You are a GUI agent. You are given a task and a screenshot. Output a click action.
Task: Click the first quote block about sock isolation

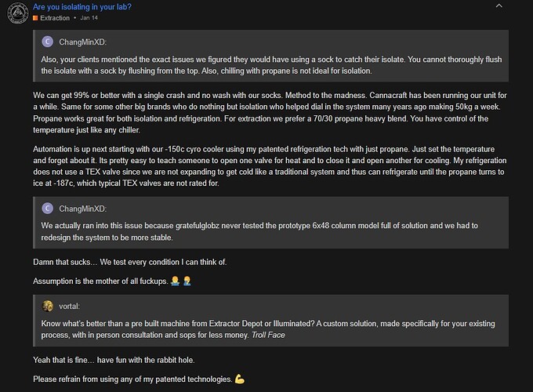tap(282, 64)
